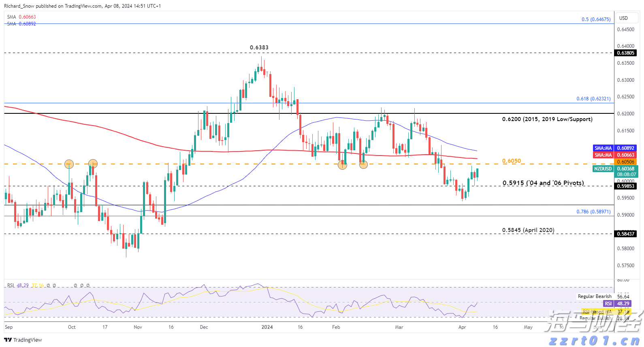The height and width of the screenshot is (347, 644).
Task: Click the second orange circle marker in October
Action: coord(93,164)
